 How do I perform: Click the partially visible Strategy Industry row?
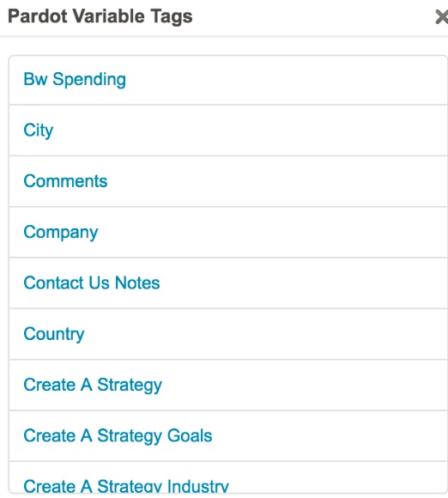(228, 477)
